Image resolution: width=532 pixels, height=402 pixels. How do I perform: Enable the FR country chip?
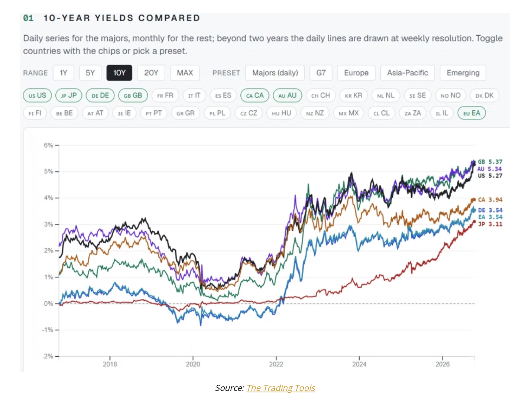click(165, 95)
